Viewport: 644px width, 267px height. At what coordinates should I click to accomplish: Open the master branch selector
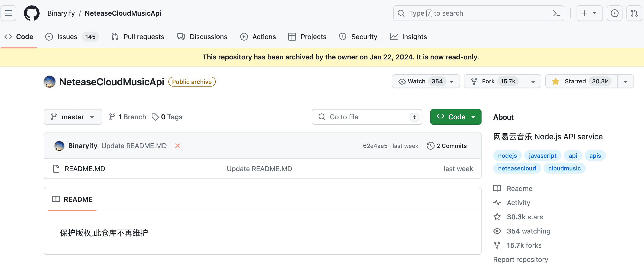[x=73, y=117]
